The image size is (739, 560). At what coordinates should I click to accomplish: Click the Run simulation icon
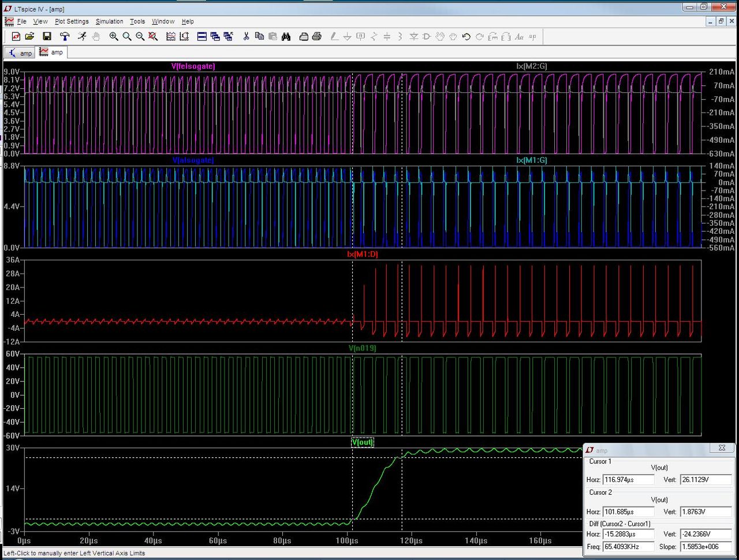pos(82,36)
